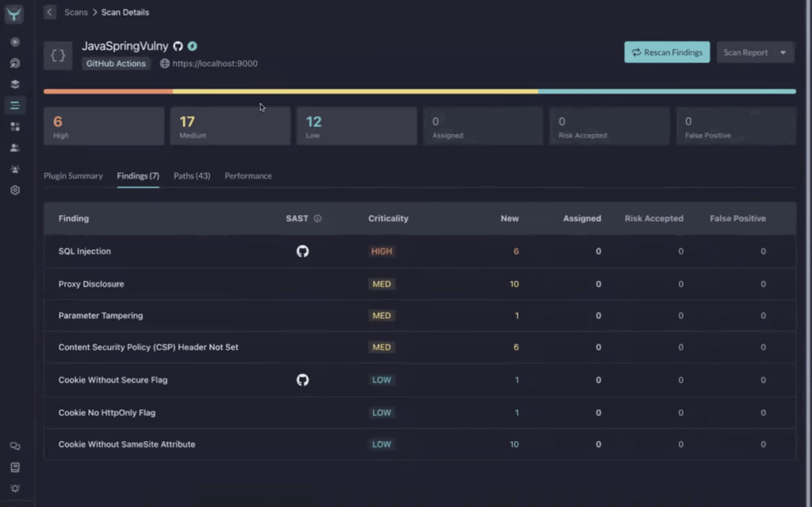This screenshot has height=507, width=812.
Task: Click the GitHub icon in SQL Injection row
Action: pyautogui.click(x=302, y=252)
